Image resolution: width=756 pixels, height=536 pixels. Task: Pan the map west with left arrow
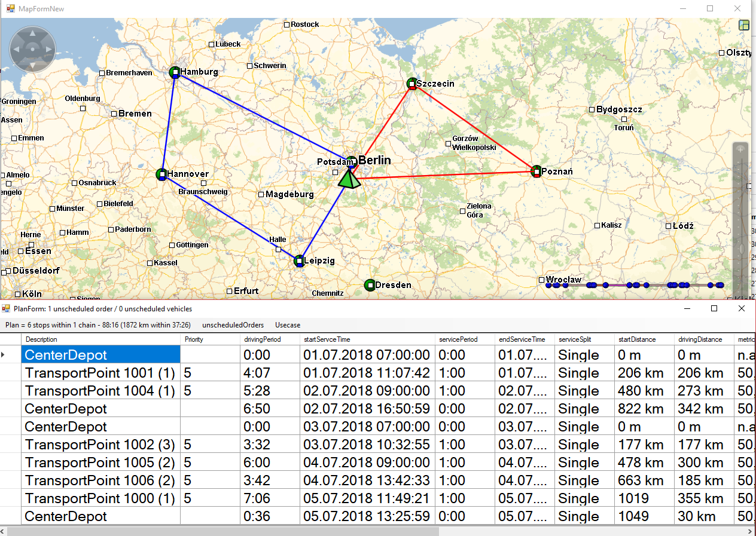(18, 48)
